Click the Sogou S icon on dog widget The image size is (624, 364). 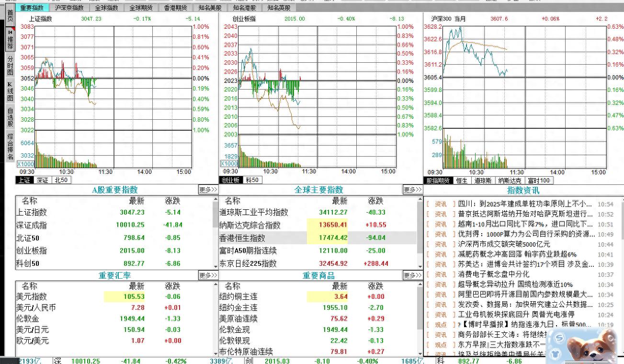click(x=559, y=338)
